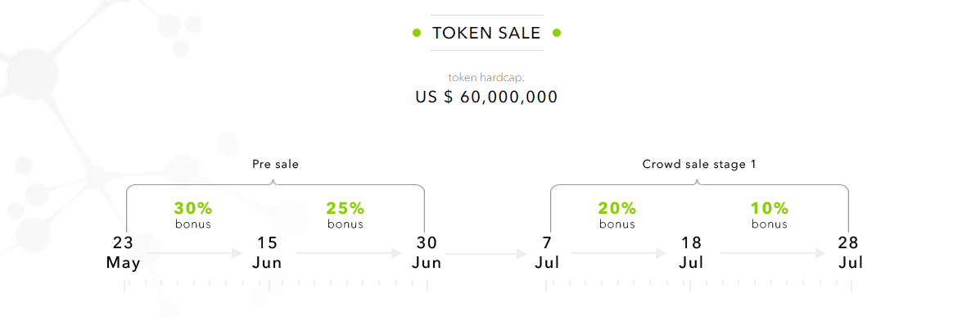This screenshot has height=317, width=980.
Task: Click the 28 Jul timeline date
Action: click(850, 252)
